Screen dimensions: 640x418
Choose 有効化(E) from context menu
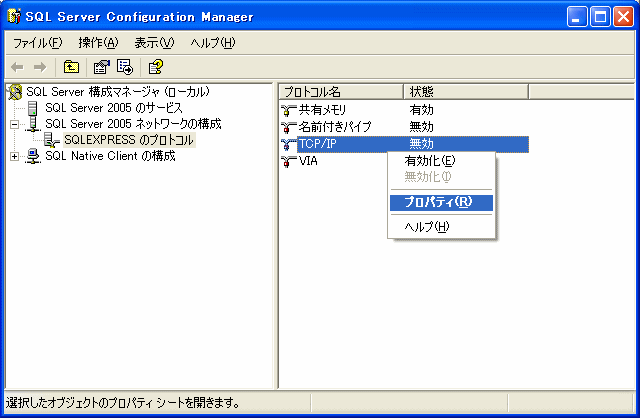tap(441, 161)
